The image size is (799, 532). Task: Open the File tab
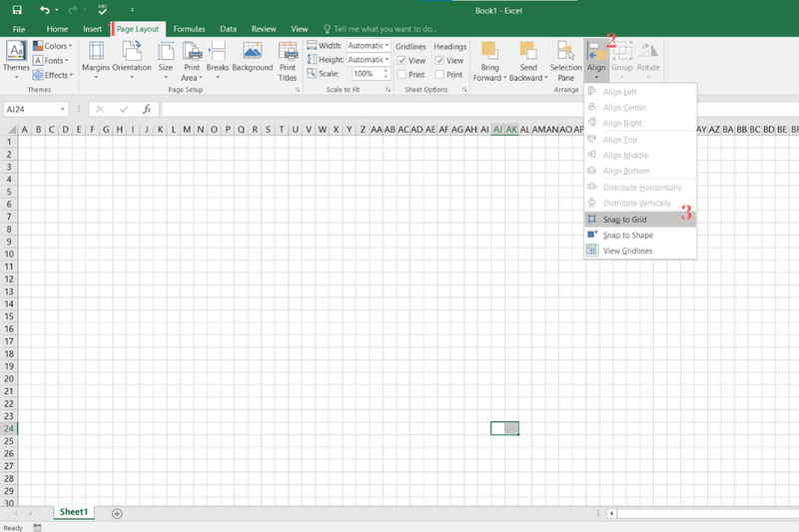[19, 29]
